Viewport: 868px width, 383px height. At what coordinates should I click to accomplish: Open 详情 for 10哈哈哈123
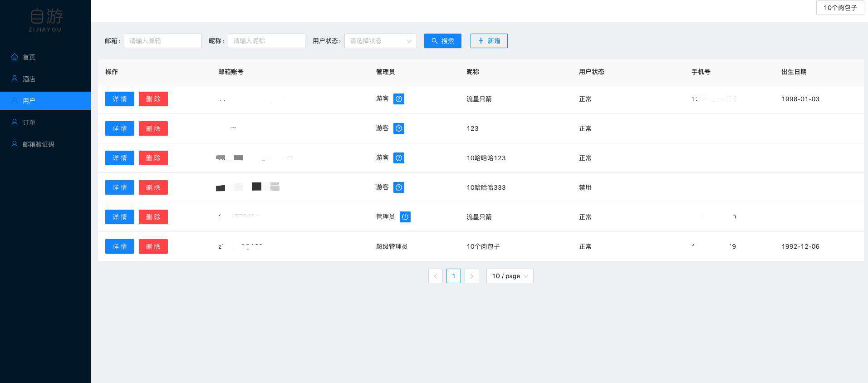pyautogui.click(x=120, y=158)
